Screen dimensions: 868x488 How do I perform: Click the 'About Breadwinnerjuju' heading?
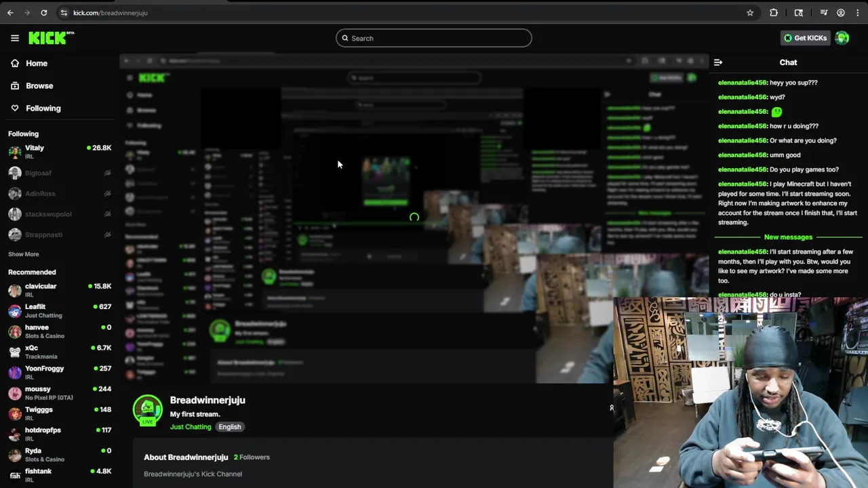coord(186,457)
